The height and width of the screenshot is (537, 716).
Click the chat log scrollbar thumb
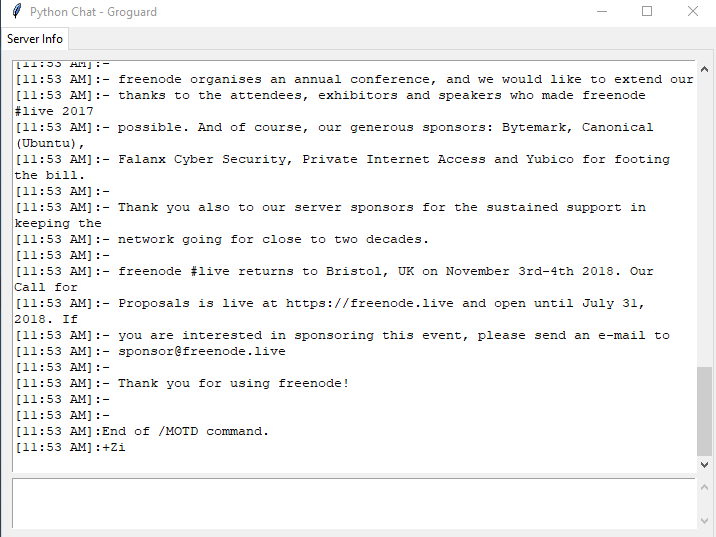pyautogui.click(x=705, y=410)
